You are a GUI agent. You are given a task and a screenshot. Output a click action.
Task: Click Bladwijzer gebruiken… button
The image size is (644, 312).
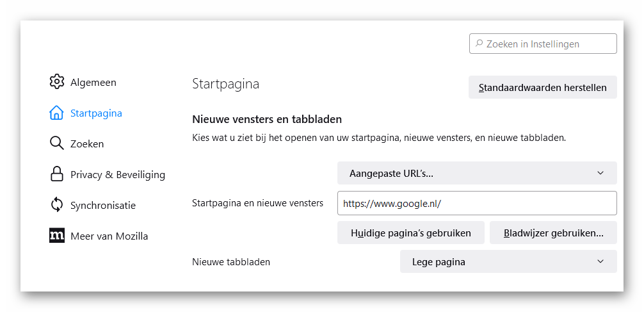click(x=553, y=233)
